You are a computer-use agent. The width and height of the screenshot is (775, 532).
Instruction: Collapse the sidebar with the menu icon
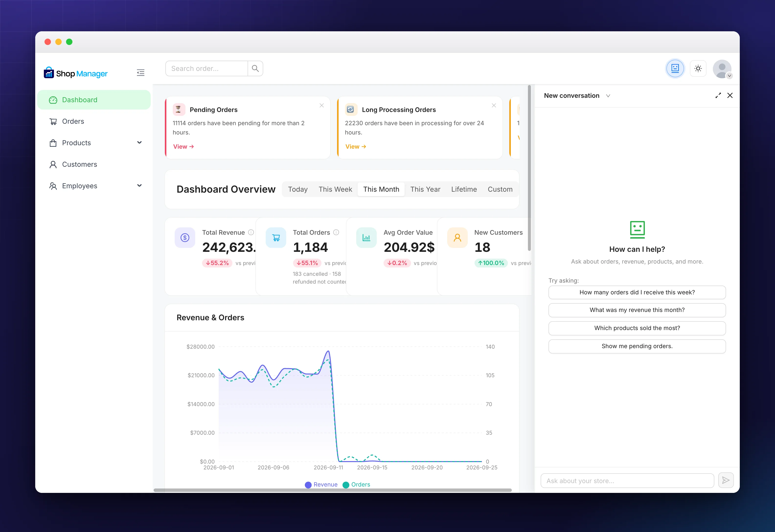(x=140, y=73)
